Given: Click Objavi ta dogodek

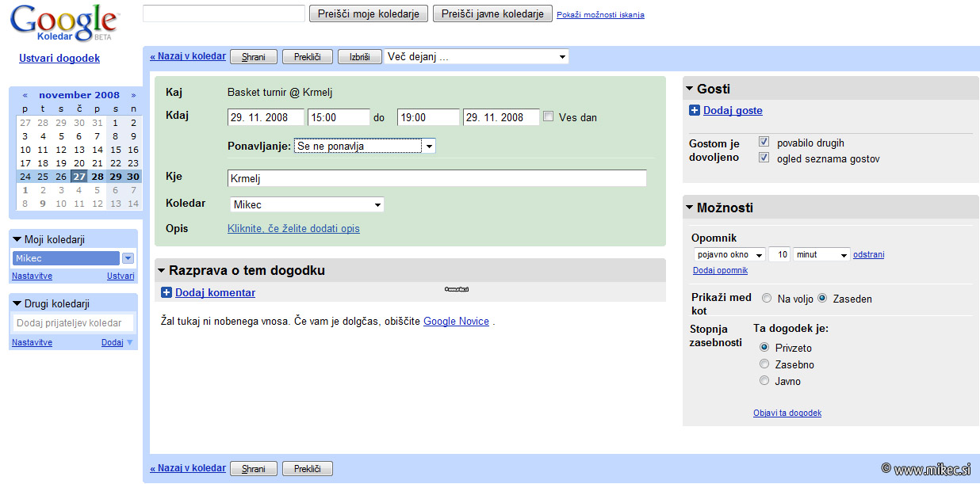Looking at the screenshot, I should [x=787, y=413].
